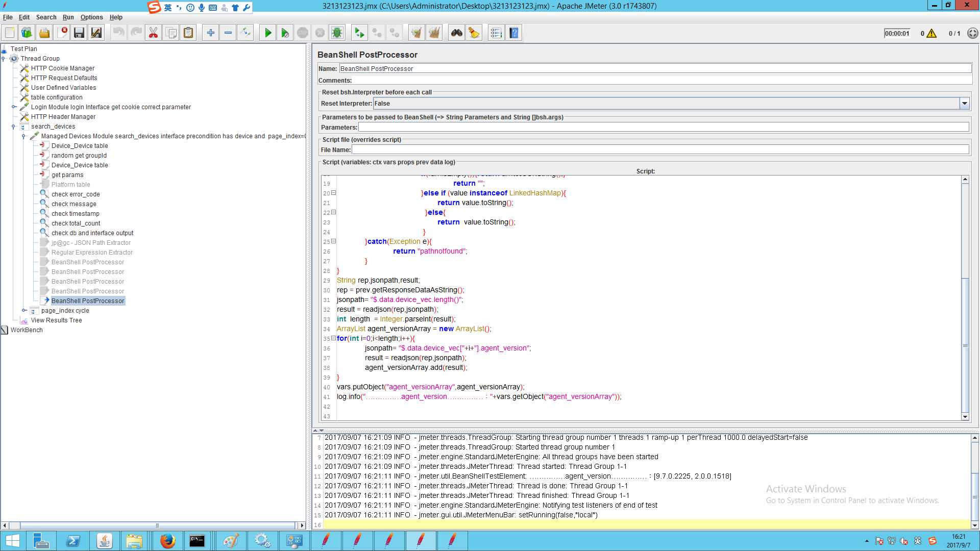Click the Help question mark icon
The height and width of the screenshot is (551, 980).
click(514, 33)
